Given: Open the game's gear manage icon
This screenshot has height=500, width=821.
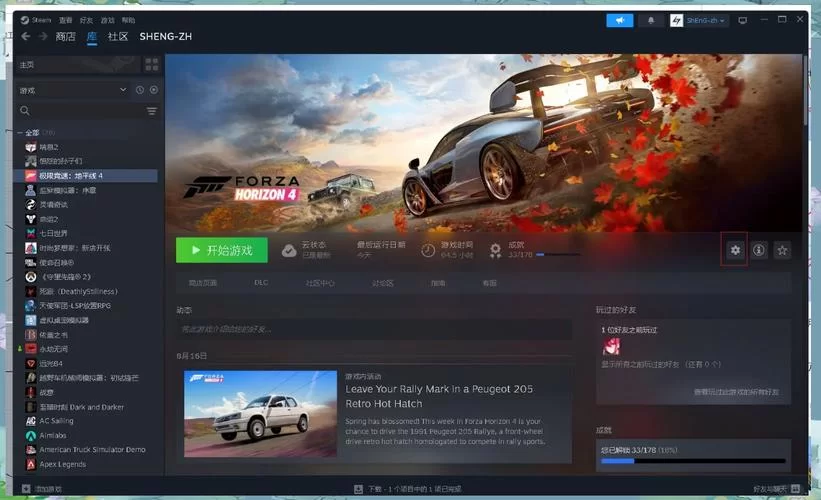Looking at the screenshot, I should [x=735, y=250].
